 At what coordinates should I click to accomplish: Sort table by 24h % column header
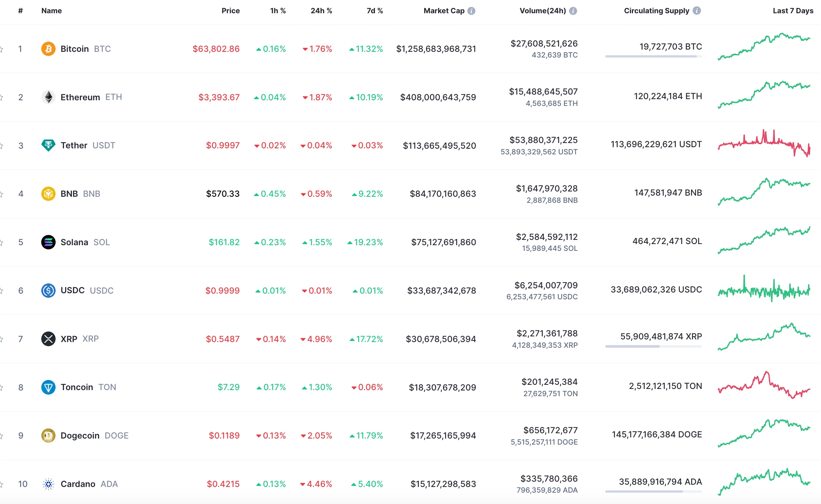(x=321, y=11)
